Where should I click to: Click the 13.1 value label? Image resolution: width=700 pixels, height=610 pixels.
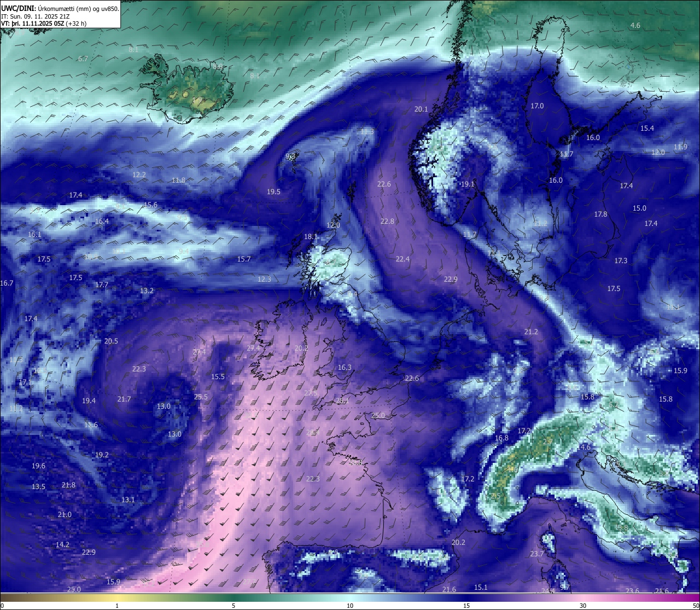(x=127, y=499)
